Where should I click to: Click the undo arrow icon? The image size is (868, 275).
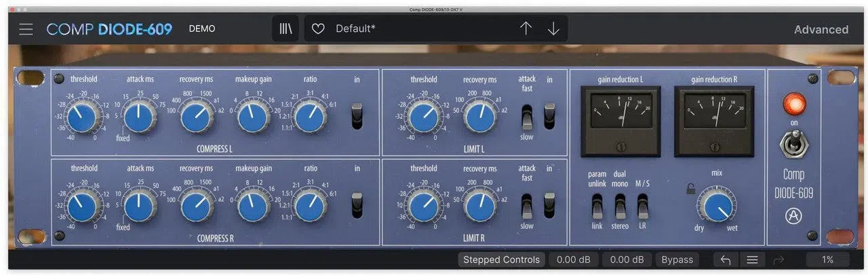tap(726, 259)
